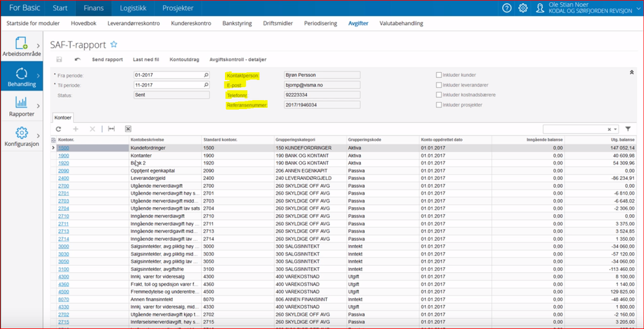Image resolution: width=644 pixels, height=329 pixels.
Task: Enable the Inkluder kunder checkbox
Action: [439, 75]
